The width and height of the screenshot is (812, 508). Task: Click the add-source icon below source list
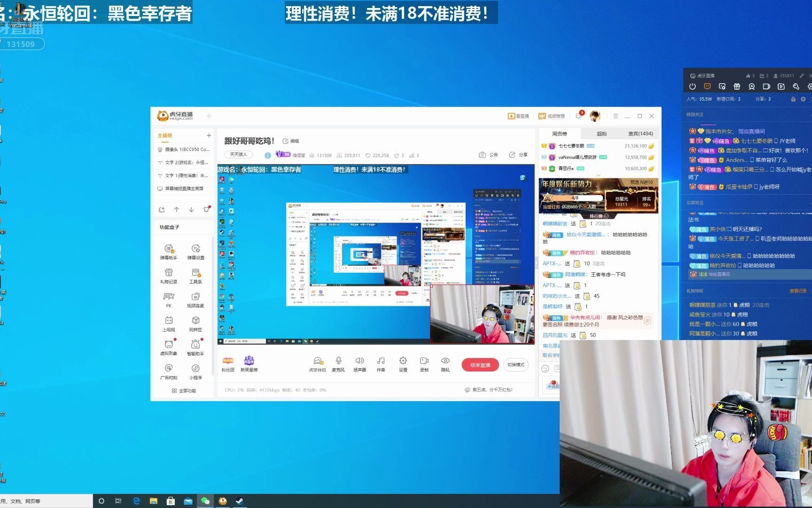(162, 210)
